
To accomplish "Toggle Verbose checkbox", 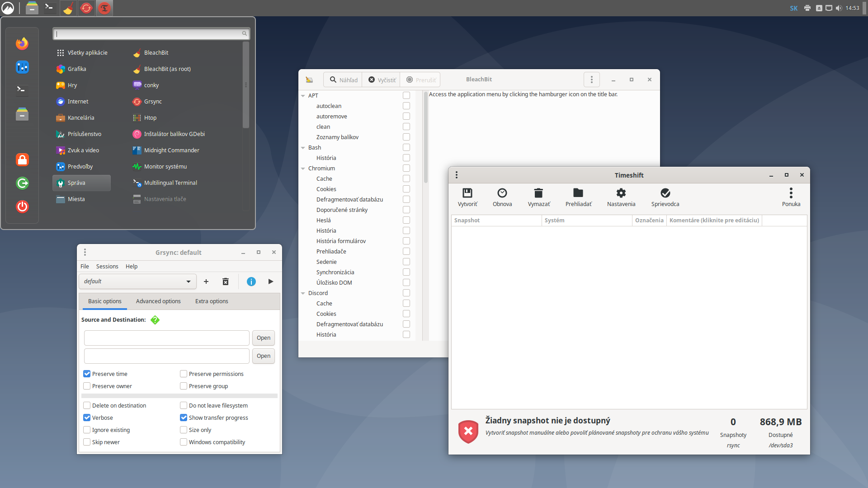I will point(87,418).
